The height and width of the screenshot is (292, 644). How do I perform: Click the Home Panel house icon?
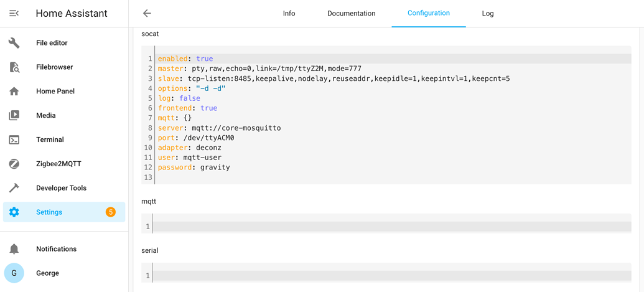[x=14, y=91]
